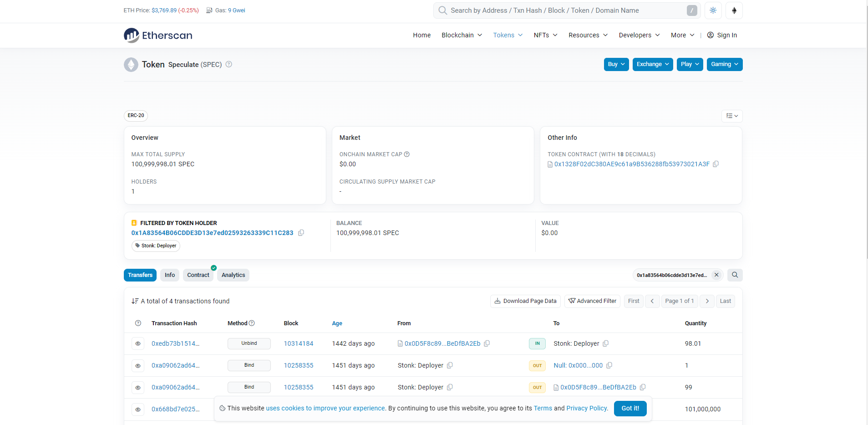Click the search magnifier icon in the search bar
Screen dimensions: 868x425
point(442,10)
